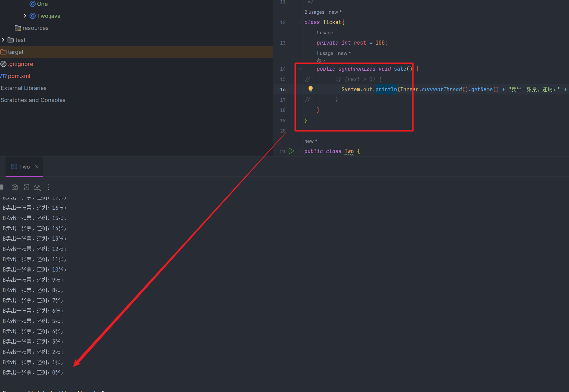569x392 pixels.
Task: Open the AI assistant inlay icon above sale()
Action: [x=321, y=60]
